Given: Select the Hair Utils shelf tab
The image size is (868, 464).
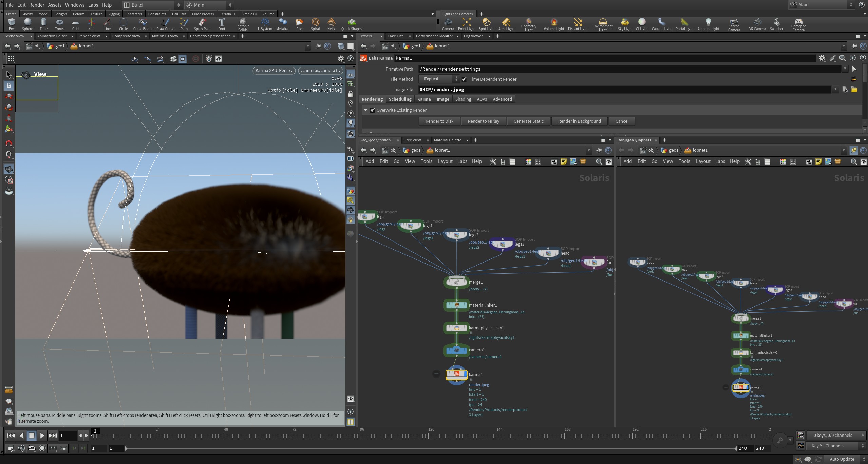Looking at the screenshot, I should [179, 14].
